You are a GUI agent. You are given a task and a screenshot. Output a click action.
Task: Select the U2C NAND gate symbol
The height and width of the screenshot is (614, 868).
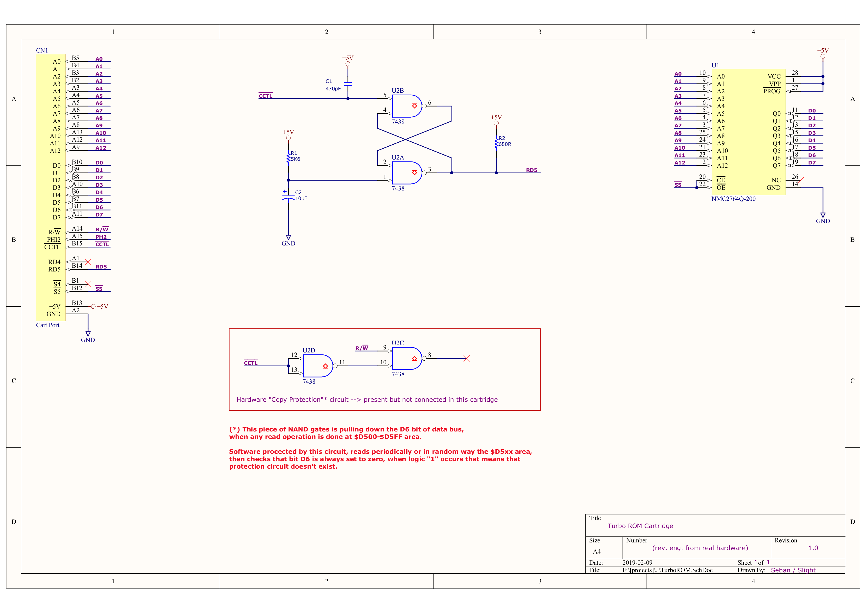[x=407, y=358]
